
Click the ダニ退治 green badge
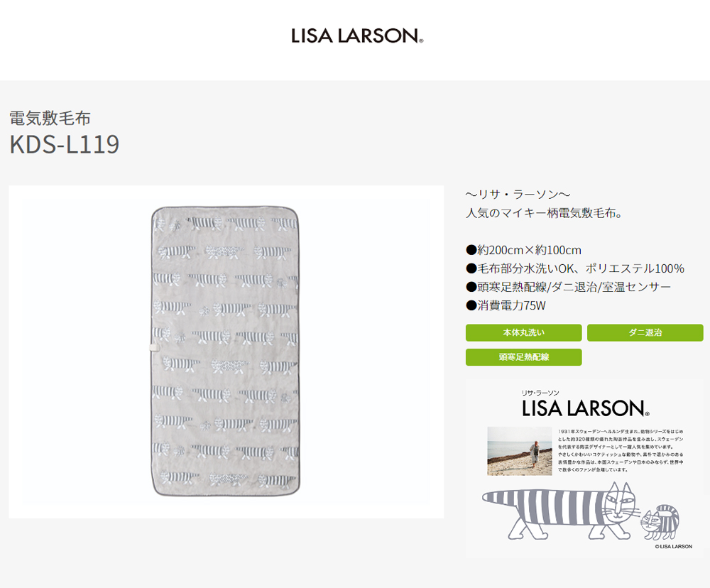645,332
